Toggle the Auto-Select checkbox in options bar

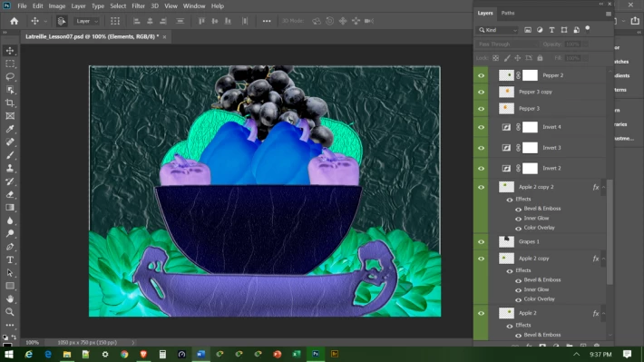pyautogui.click(x=61, y=21)
